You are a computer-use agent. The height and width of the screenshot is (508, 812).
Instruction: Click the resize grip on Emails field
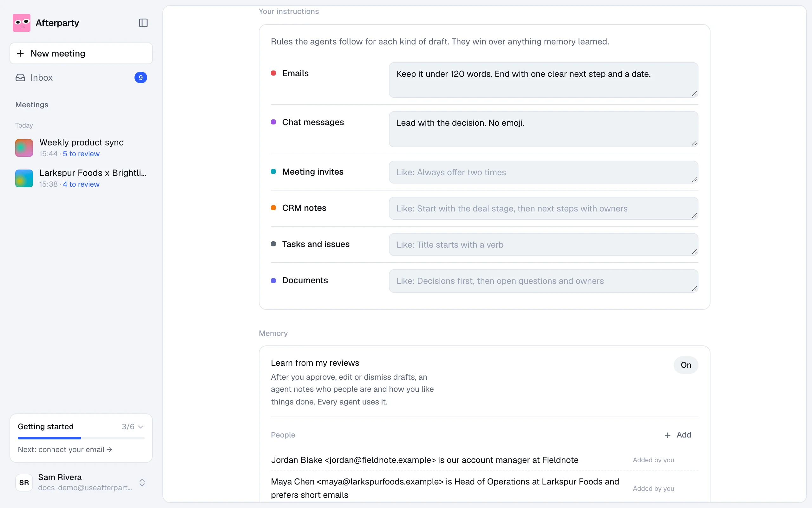[694, 94]
